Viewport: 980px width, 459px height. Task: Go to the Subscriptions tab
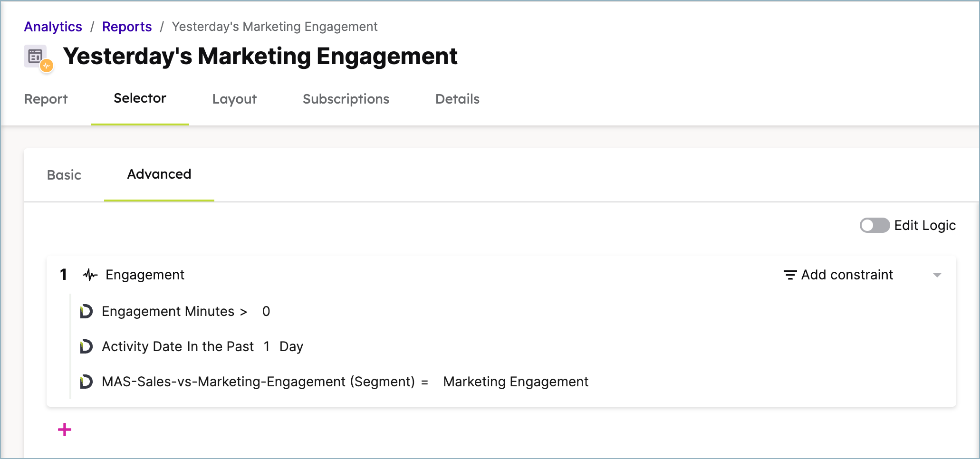(x=346, y=99)
